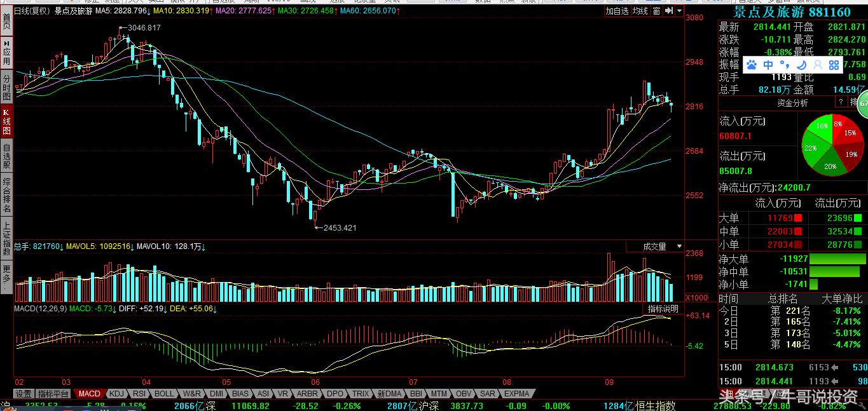Click the 流出(万元) value 85007.8

[x=736, y=171]
